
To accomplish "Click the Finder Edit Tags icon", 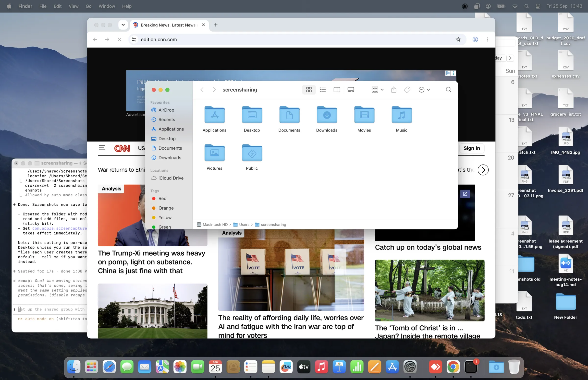I will (x=407, y=90).
